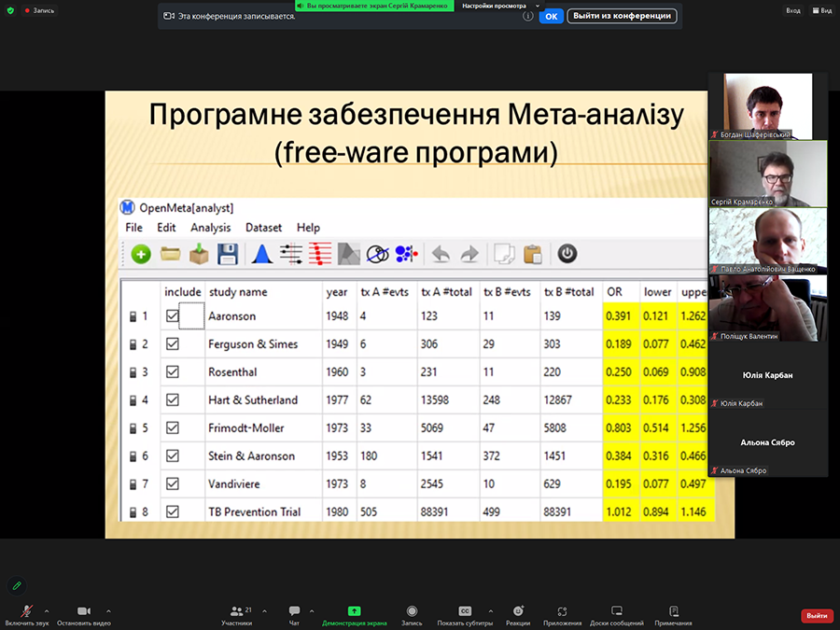The width and height of the screenshot is (840, 630).
Task: Click the power quit icon in OpenMeta
Action: 567,253
